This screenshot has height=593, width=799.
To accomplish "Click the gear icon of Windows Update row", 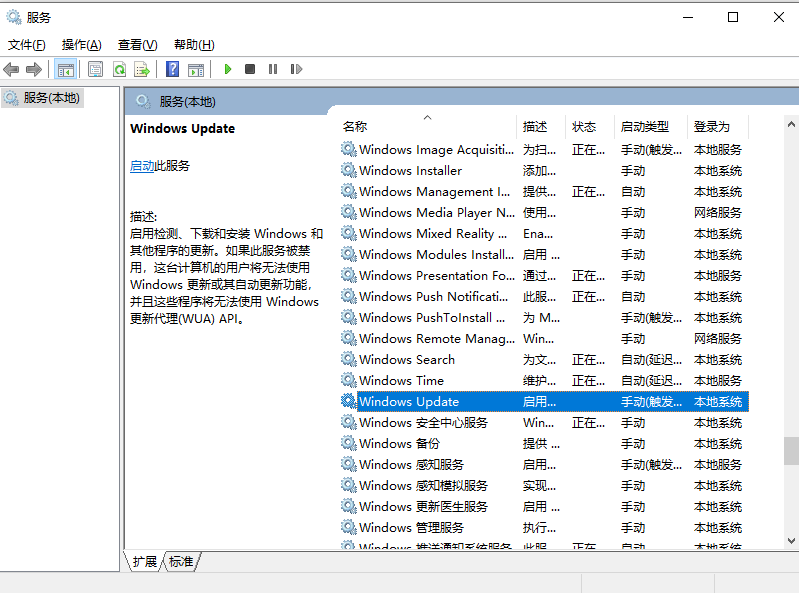I will tap(349, 400).
